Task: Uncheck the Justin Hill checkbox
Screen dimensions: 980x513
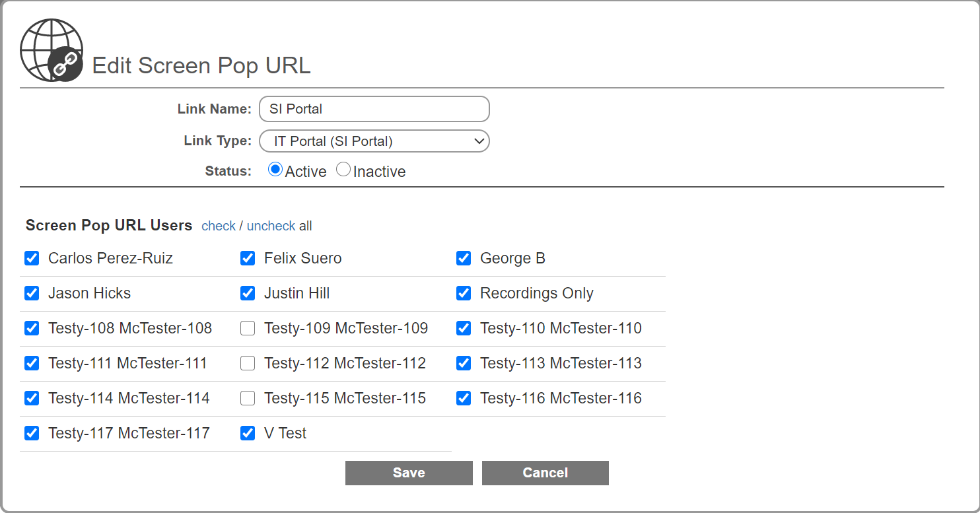Action: [248, 293]
